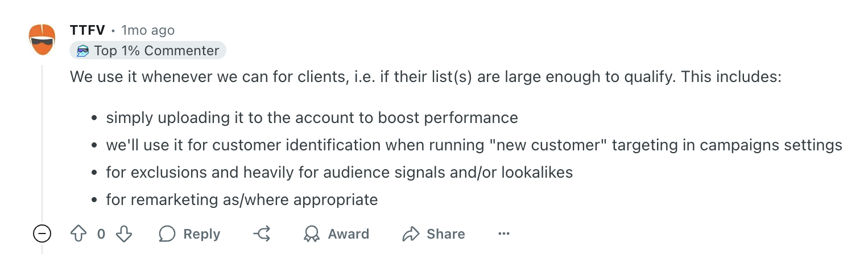Click the Award text label
This screenshot has height=254, width=868.
[x=349, y=234]
